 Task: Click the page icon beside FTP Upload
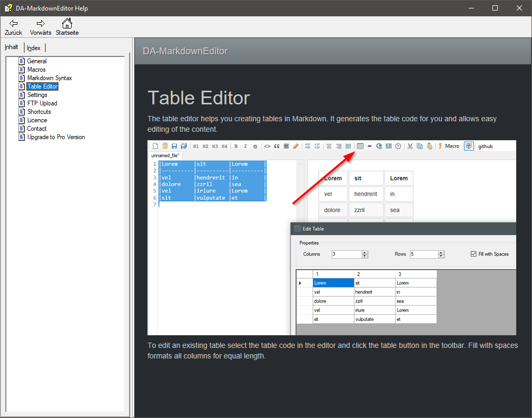pyautogui.click(x=22, y=103)
